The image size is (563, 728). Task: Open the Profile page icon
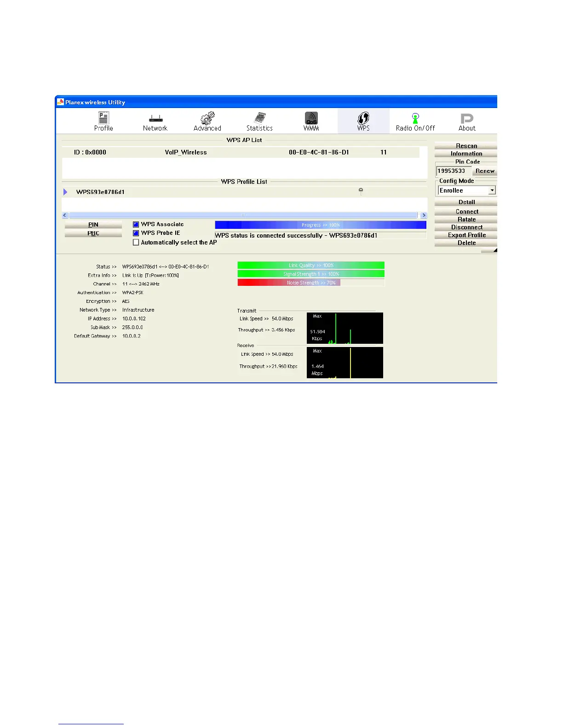[103, 118]
